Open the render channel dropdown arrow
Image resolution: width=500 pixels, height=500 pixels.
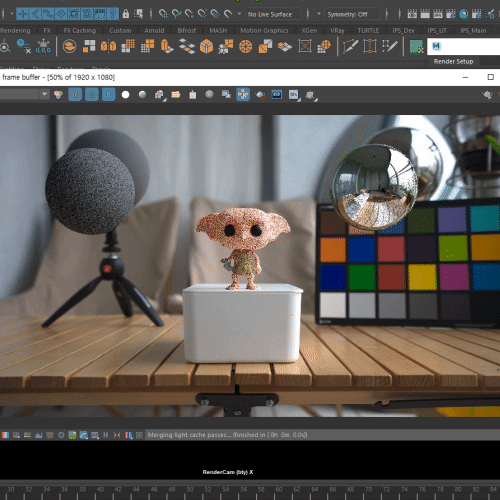[44, 94]
